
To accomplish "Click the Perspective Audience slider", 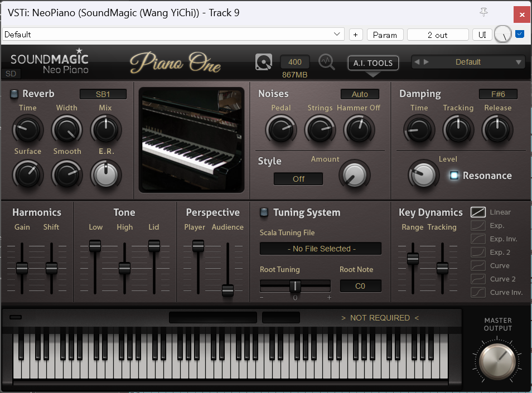I will [x=228, y=290].
